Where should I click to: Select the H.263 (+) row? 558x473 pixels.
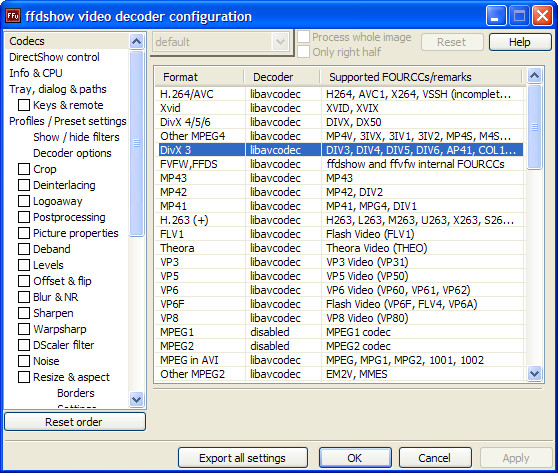pyautogui.click(x=341, y=220)
